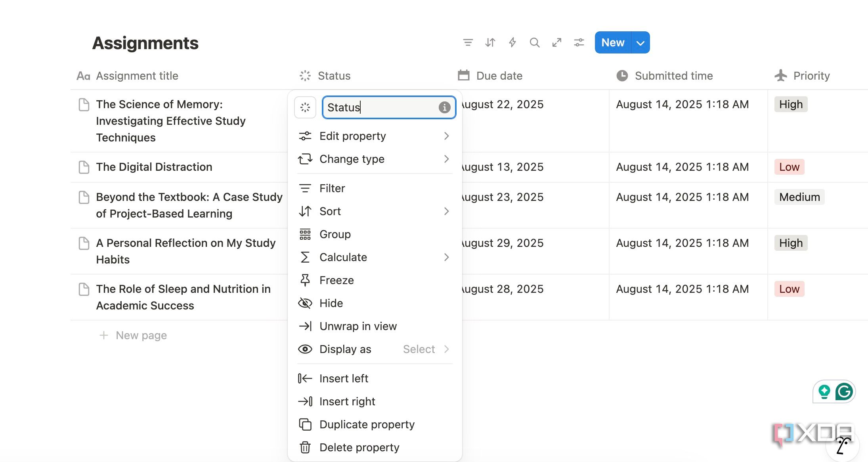Click the Status column header
Screen dimensions: 868x462
click(x=325, y=76)
